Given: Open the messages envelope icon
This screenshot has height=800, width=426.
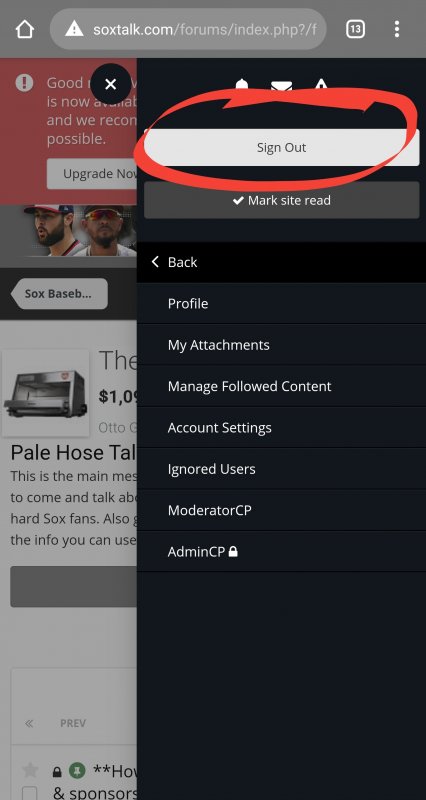Looking at the screenshot, I should pos(281,86).
